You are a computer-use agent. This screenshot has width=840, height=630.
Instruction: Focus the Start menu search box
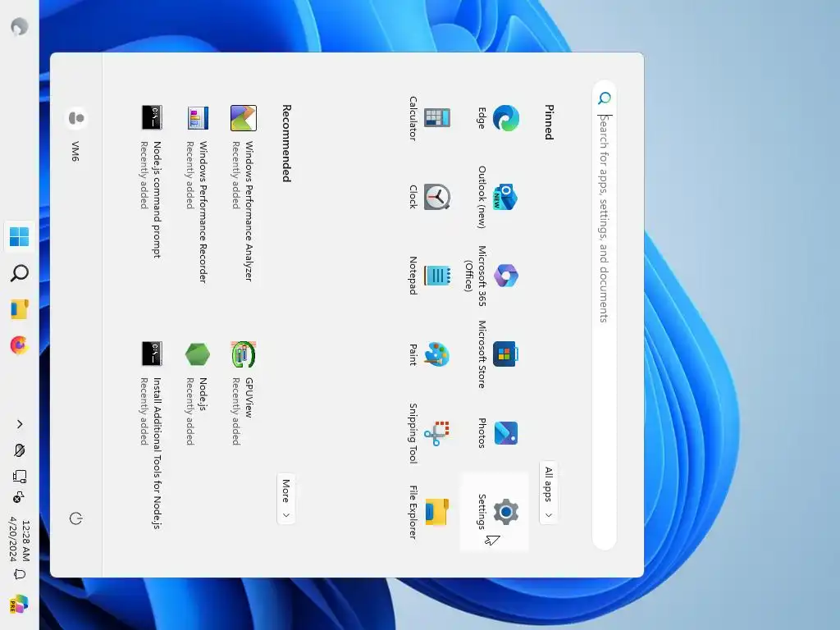[604, 315]
